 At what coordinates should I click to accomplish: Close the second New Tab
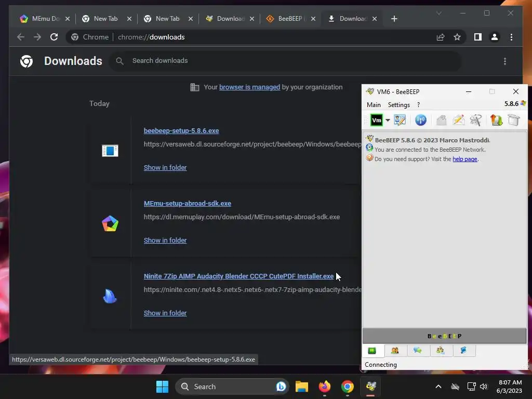(x=191, y=19)
